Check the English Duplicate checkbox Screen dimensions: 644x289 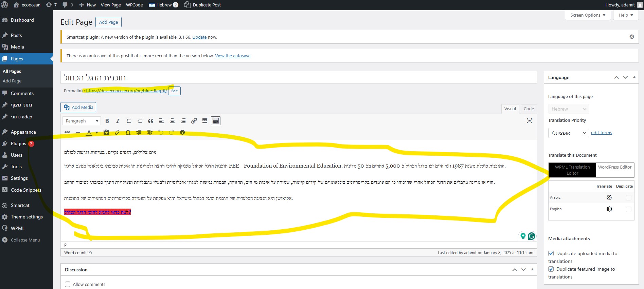coord(629,209)
